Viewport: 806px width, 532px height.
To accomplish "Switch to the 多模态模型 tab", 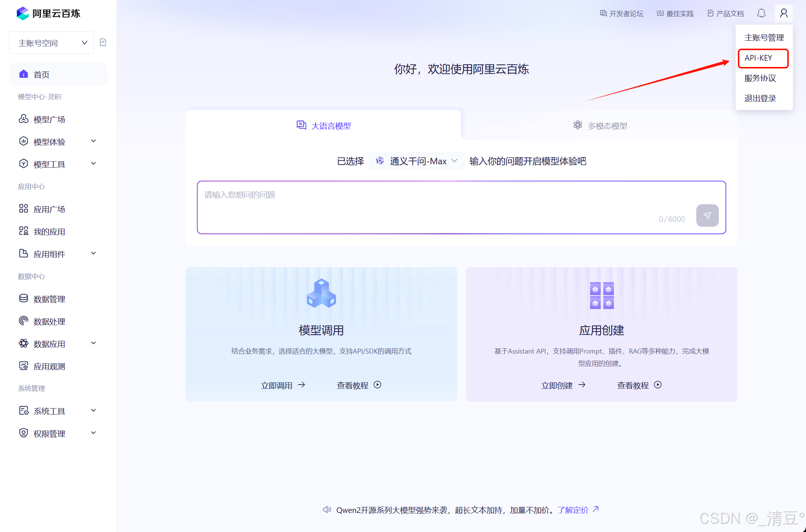I will (x=600, y=126).
